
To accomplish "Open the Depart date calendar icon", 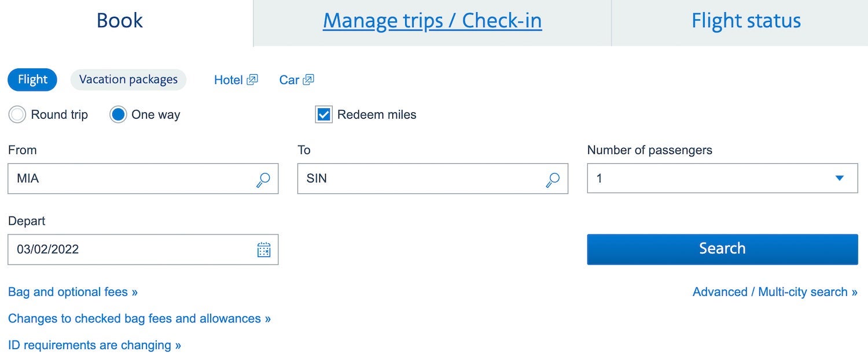I will (x=264, y=250).
